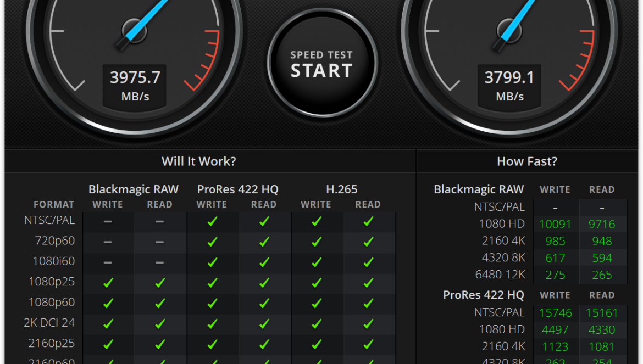Select the "617" write speed value
The width and height of the screenshot is (643, 364).
(555, 258)
